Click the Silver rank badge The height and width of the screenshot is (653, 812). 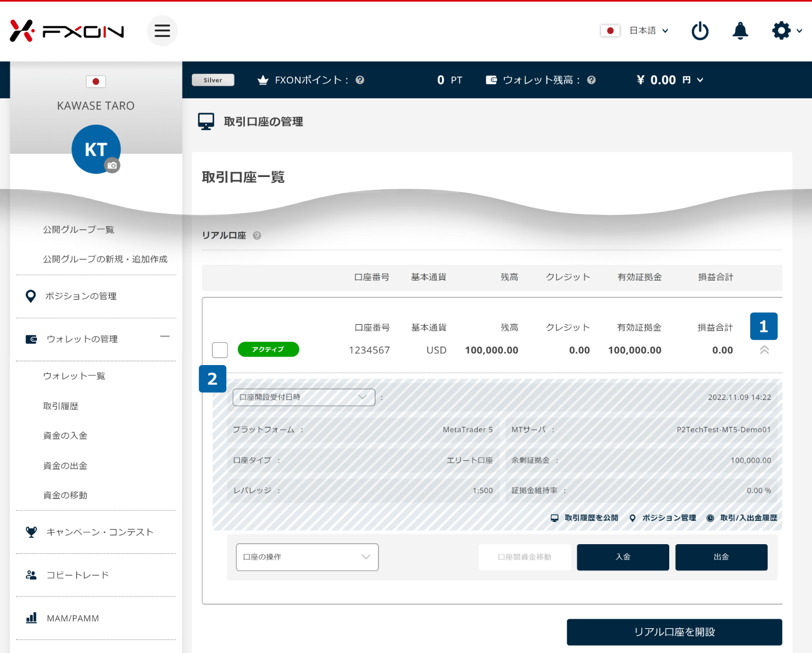(213, 80)
